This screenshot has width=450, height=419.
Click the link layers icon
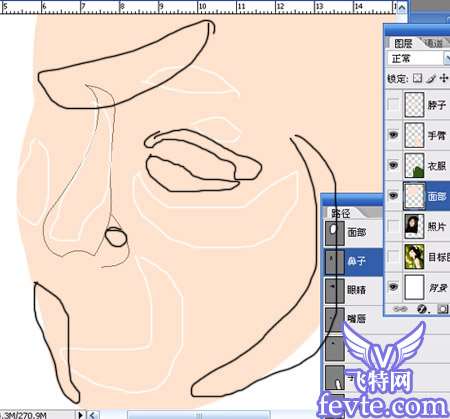[400, 309]
